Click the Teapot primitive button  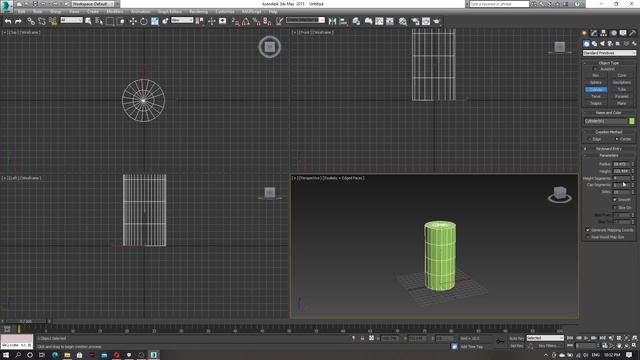point(596,103)
